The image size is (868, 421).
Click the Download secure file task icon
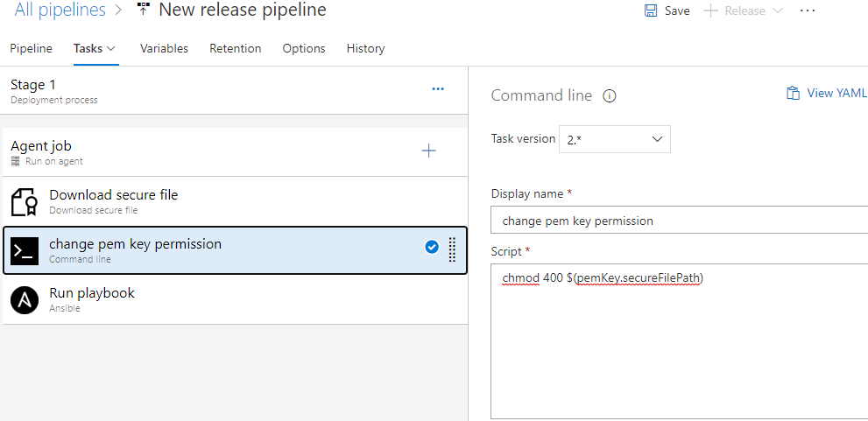pyautogui.click(x=25, y=202)
